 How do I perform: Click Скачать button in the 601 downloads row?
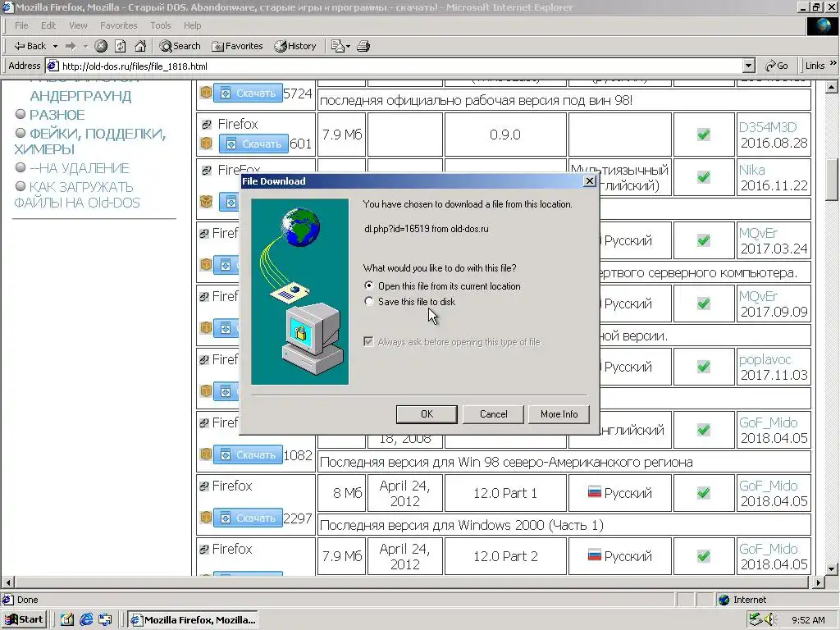(x=254, y=144)
